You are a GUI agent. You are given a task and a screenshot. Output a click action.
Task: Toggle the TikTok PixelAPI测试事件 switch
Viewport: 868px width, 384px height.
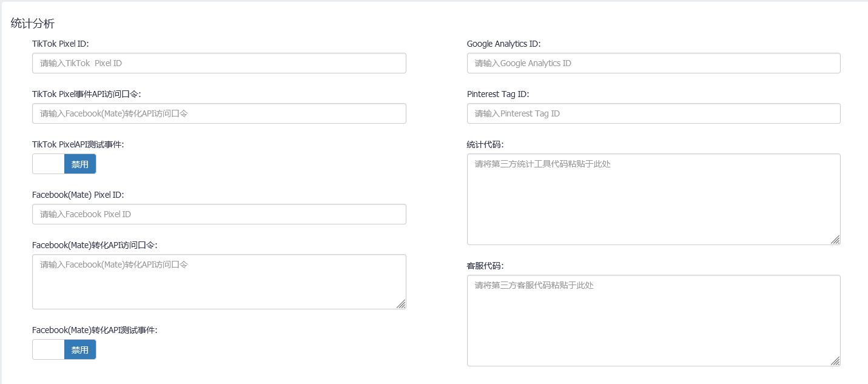pyautogui.click(x=64, y=164)
